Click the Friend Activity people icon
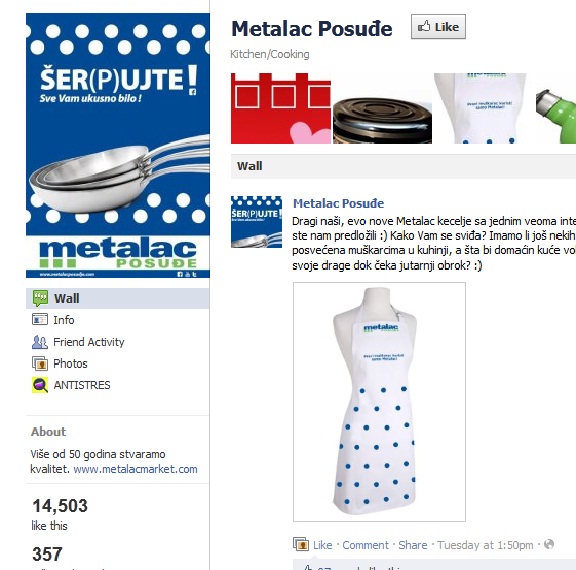 (40, 342)
